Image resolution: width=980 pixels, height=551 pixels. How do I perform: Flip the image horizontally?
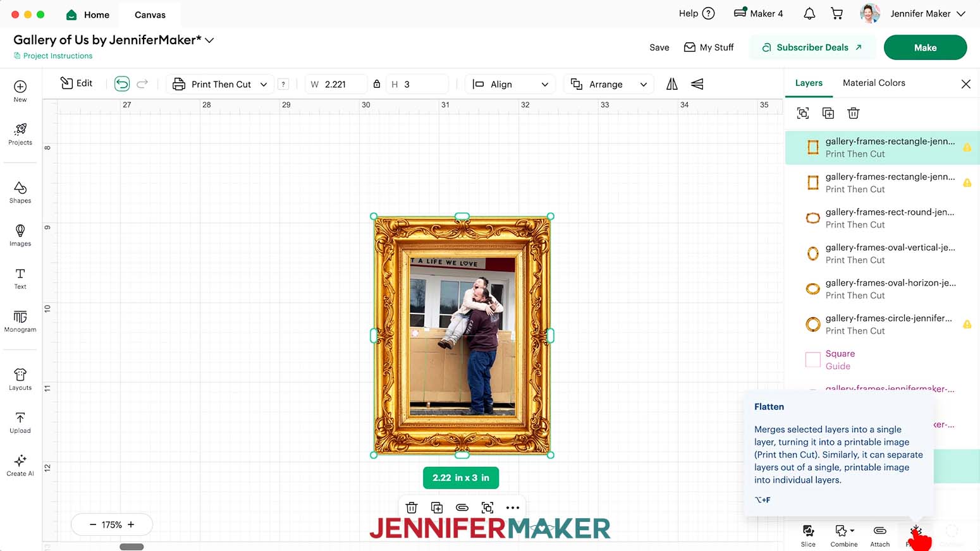(x=672, y=84)
